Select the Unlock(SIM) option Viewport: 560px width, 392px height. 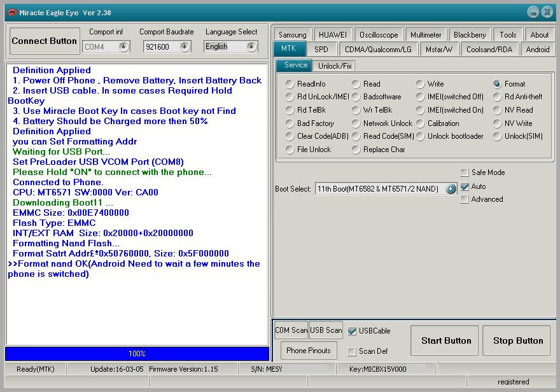518,136
